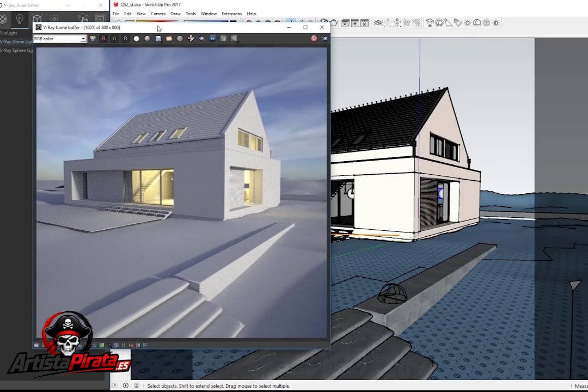Click the Convert to Mesh Light icon
The width and height of the screenshot is (588, 392).
486,23
